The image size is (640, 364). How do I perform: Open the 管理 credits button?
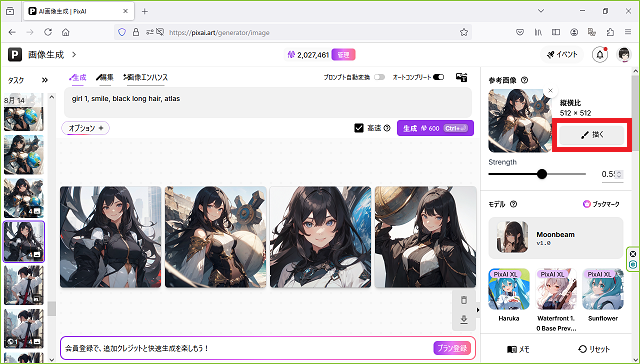[x=343, y=54]
